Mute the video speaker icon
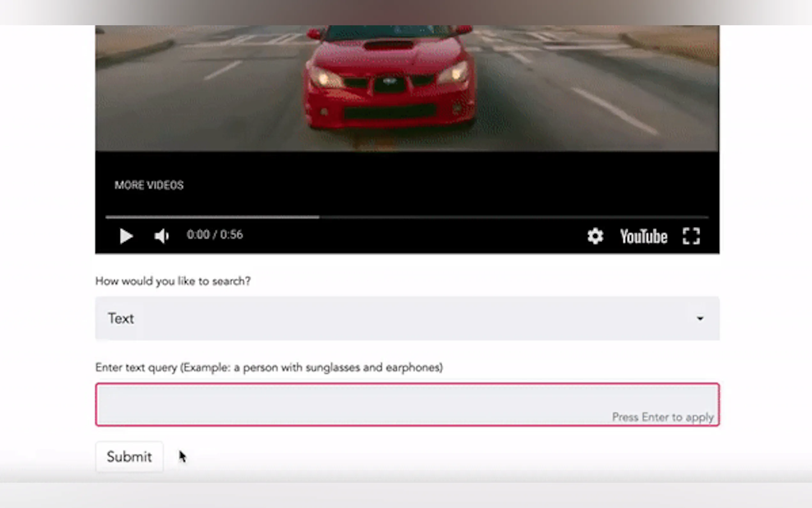Viewport: 812px width, 508px height. tap(161, 236)
